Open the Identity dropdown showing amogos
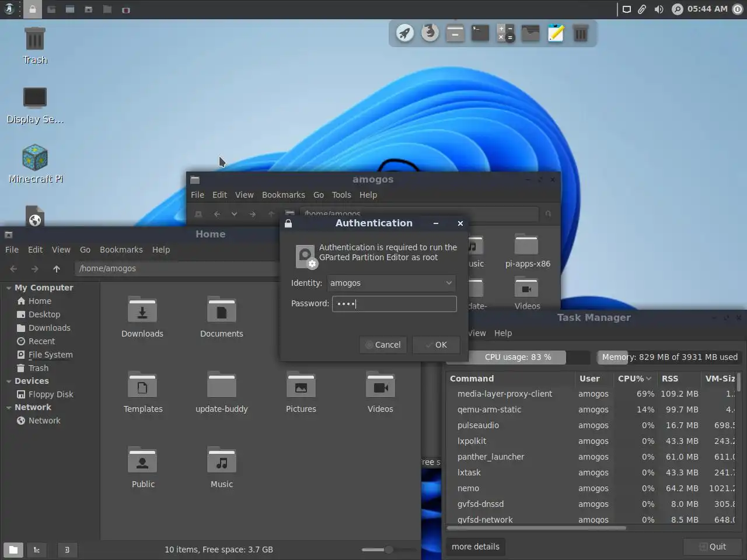This screenshot has height=560, width=747. click(391, 283)
